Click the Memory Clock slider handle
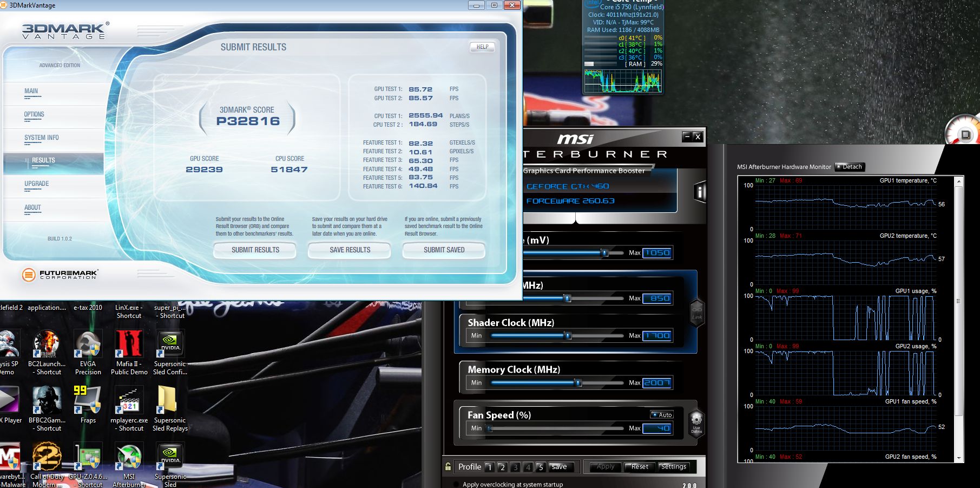The width and height of the screenshot is (980, 488). pyautogui.click(x=578, y=383)
